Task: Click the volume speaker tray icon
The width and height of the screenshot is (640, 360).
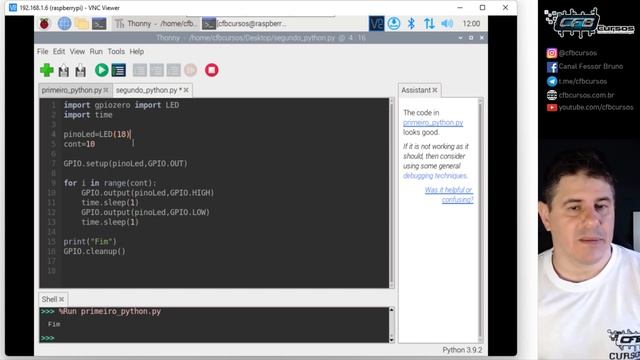Action: (447, 24)
